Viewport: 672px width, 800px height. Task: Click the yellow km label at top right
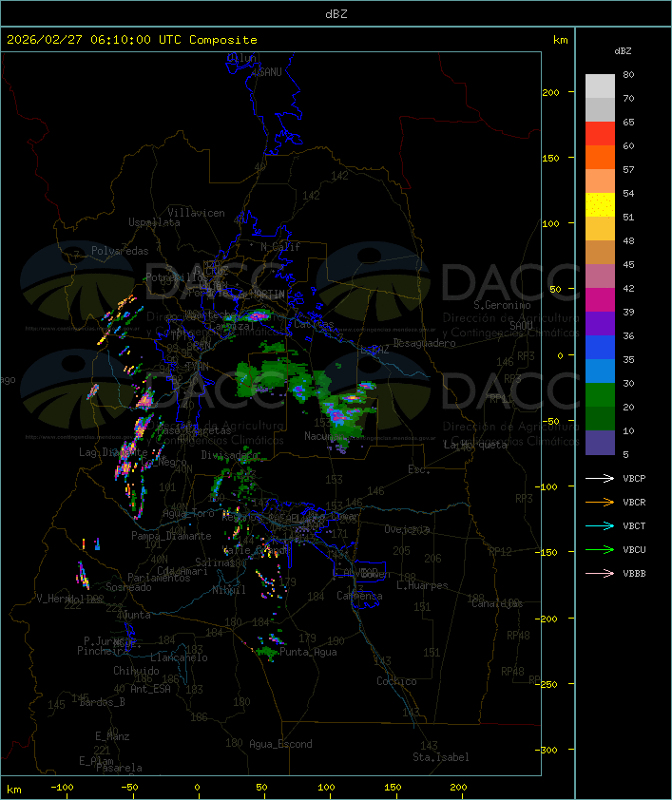pyautogui.click(x=560, y=40)
